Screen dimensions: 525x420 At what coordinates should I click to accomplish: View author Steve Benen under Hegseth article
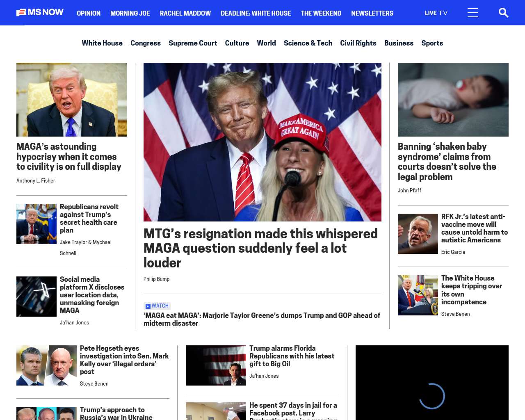[x=94, y=384]
